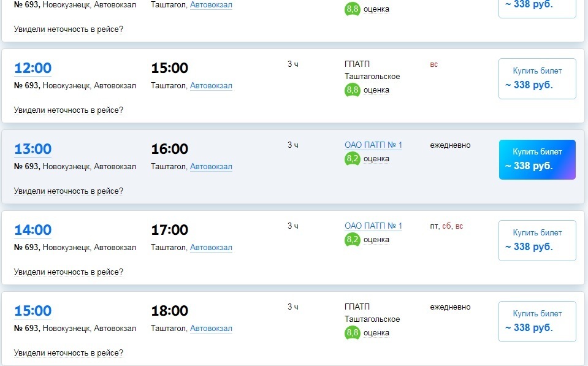Buy ticket for the 14:00 departure
The image size is (588, 366).
click(537, 240)
